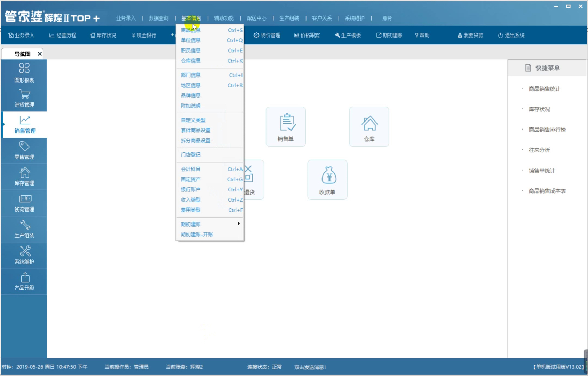
Task: Close the 导航图 tab
Action: pyautogui.click(x=40, y=54)
